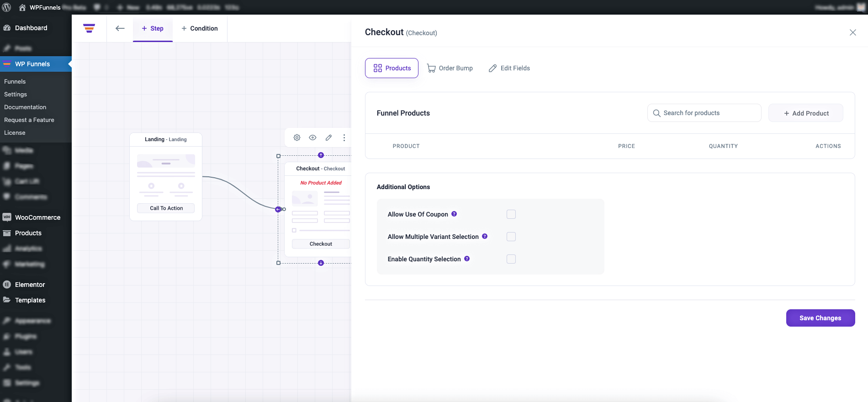Image resolution: width=868 pixels, height=402 pixels.
Task: Show help for Enable Quantity Selection
Action: pyautogui.click(x=467, y=259)
